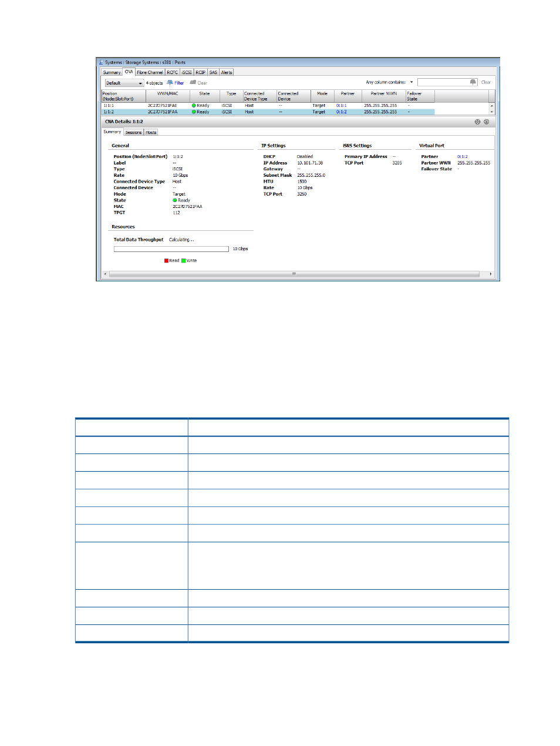This screenshot has height=746, width=560.
Task: Click the Clear button beside search field
Action: coord(486,82)
